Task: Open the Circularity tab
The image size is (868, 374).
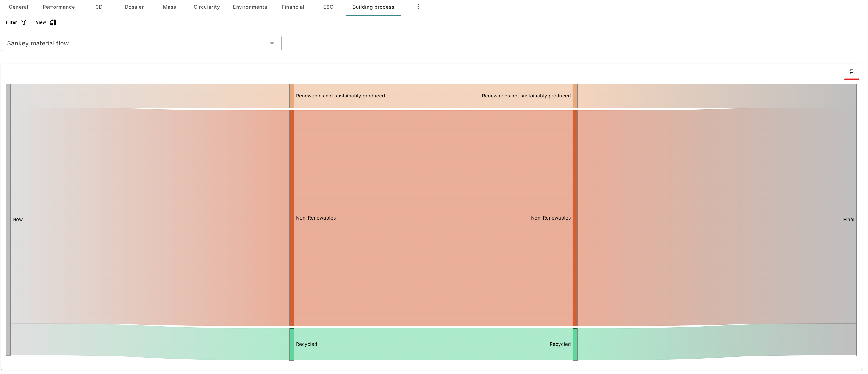Action: click(206, 7)
